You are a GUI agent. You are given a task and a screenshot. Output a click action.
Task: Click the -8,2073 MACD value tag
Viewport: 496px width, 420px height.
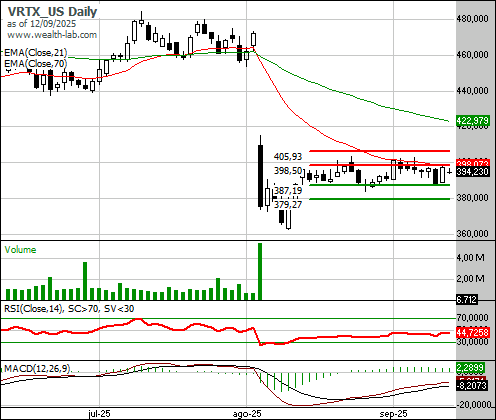pyautogui.click(x=472, y=386)
